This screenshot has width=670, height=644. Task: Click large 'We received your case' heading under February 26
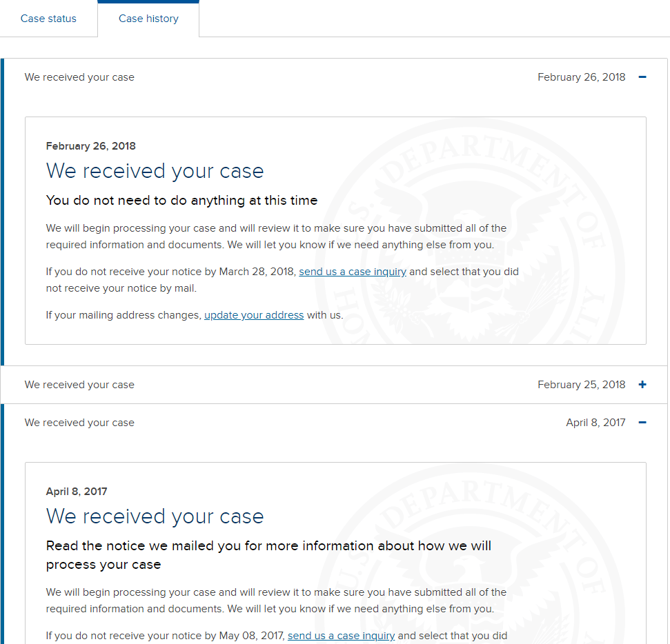(x=155, y=171)
